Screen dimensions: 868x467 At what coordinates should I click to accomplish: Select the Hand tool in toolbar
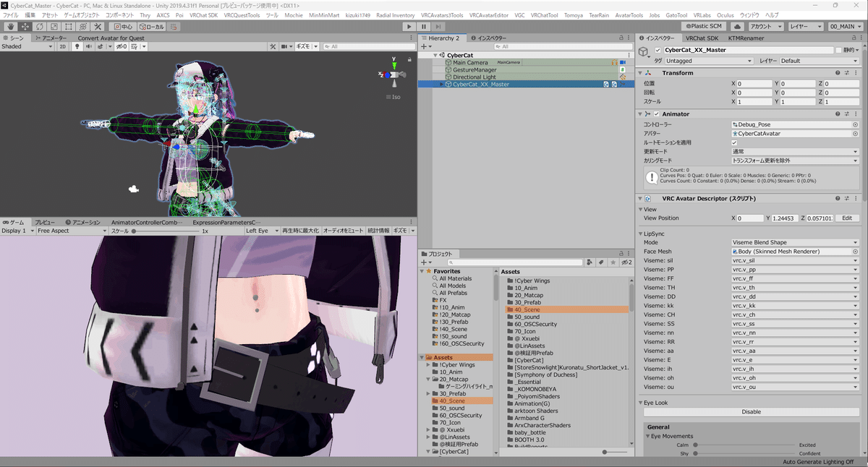point(10,26)
